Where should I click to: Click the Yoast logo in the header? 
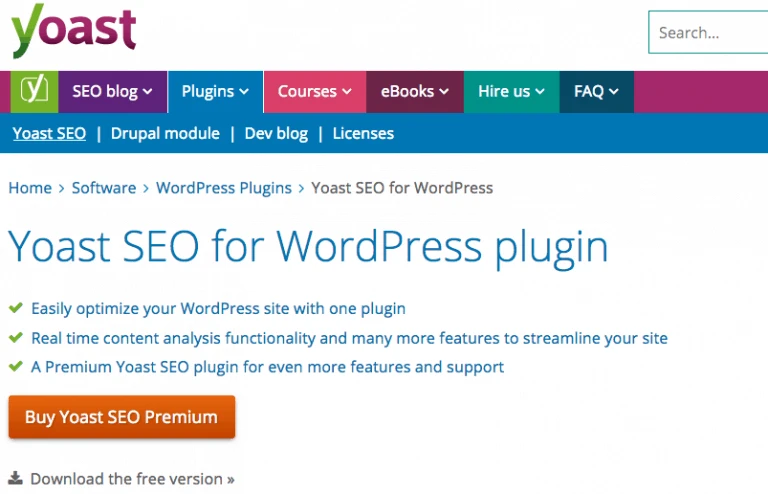coord(73,30)
